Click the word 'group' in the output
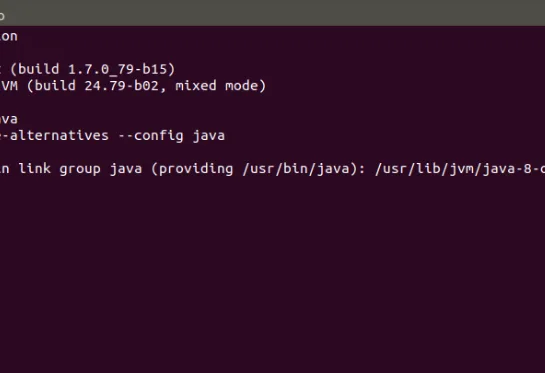 pyautogui.click(x=80, y=169)
